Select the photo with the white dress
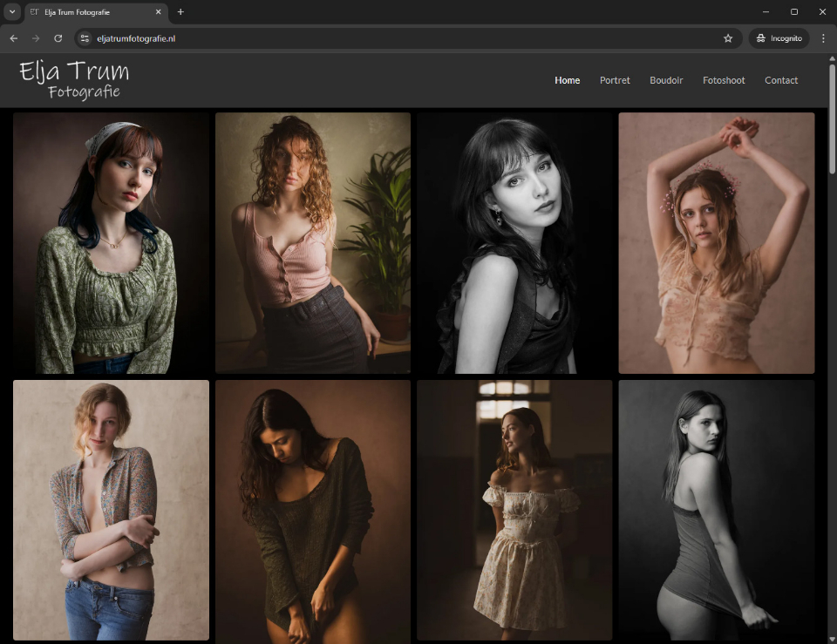Viewport: 837px width, 644px height. click(514, 510)
